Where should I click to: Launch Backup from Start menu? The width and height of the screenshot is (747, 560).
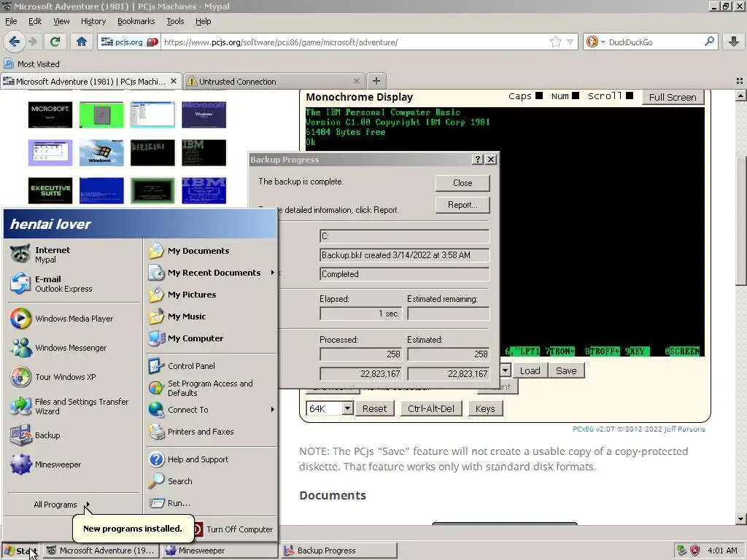74,435
